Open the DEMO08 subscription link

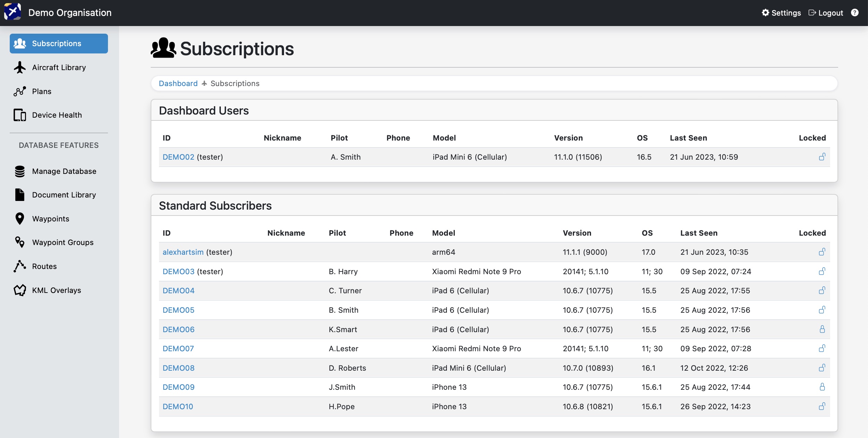(178, 368)
